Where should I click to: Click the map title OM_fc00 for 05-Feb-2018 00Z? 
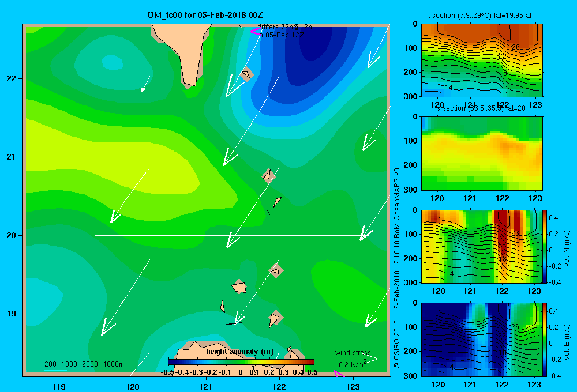[205, 15]
